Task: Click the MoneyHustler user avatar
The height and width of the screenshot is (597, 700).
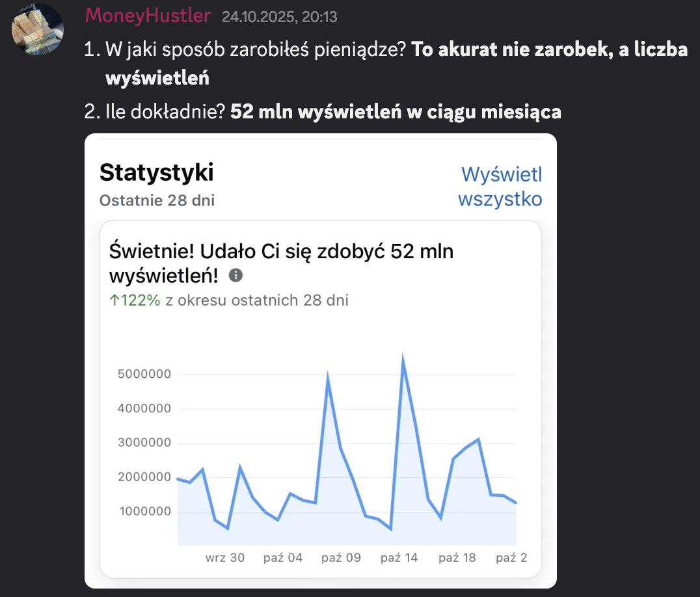Action: click(x=38, y=30)
